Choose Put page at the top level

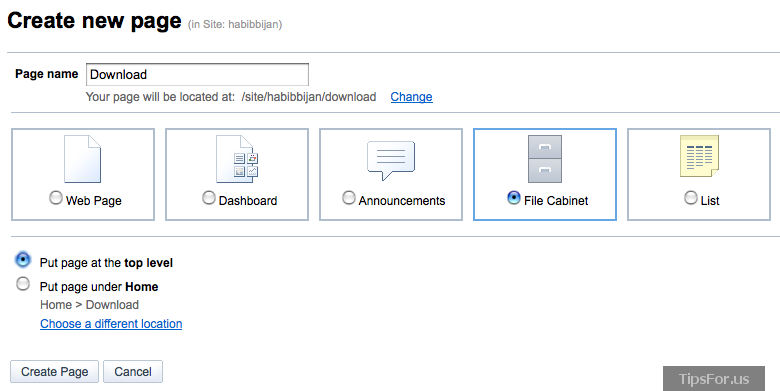[23, 260]
